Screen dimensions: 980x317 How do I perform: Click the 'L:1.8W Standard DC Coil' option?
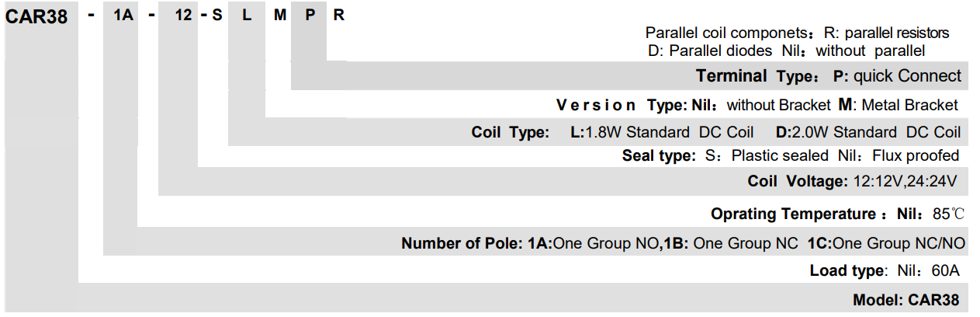tap(665, 132)
